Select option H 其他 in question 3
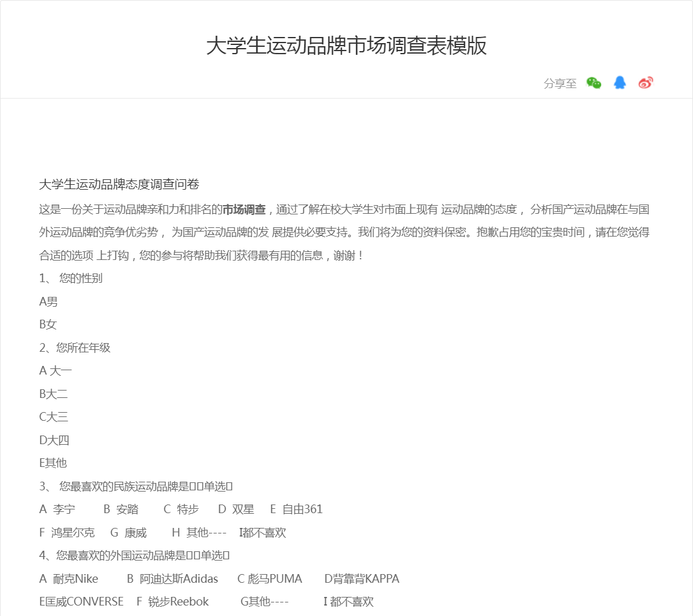693x616 pixels. coord(199,532)
